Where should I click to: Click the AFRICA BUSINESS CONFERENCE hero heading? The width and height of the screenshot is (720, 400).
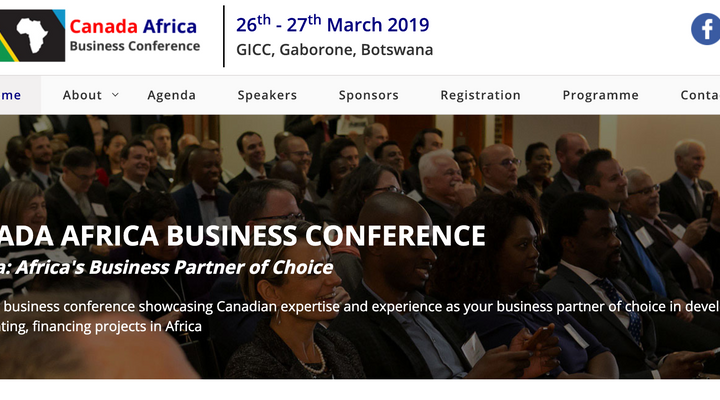(x=243, y=236)
